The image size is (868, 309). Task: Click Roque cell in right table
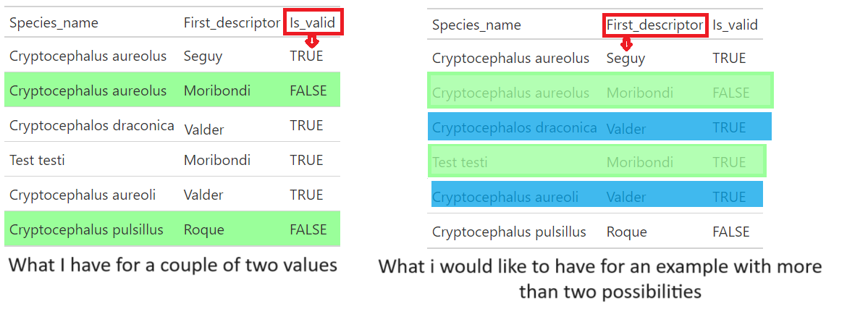tap(627, 232)
